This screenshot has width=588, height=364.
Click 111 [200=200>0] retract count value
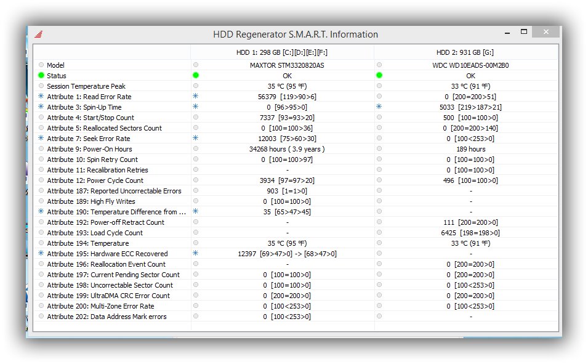[x=470, y=222]
